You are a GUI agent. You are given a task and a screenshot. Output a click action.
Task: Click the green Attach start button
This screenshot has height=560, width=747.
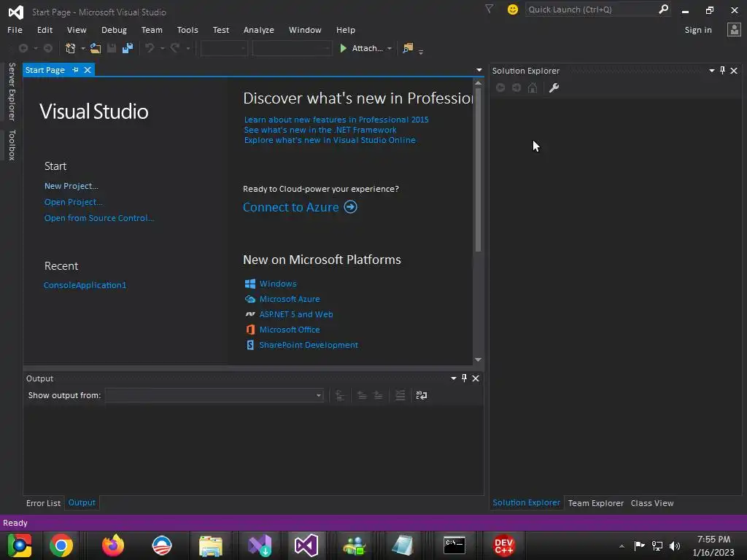coord(362,48)
